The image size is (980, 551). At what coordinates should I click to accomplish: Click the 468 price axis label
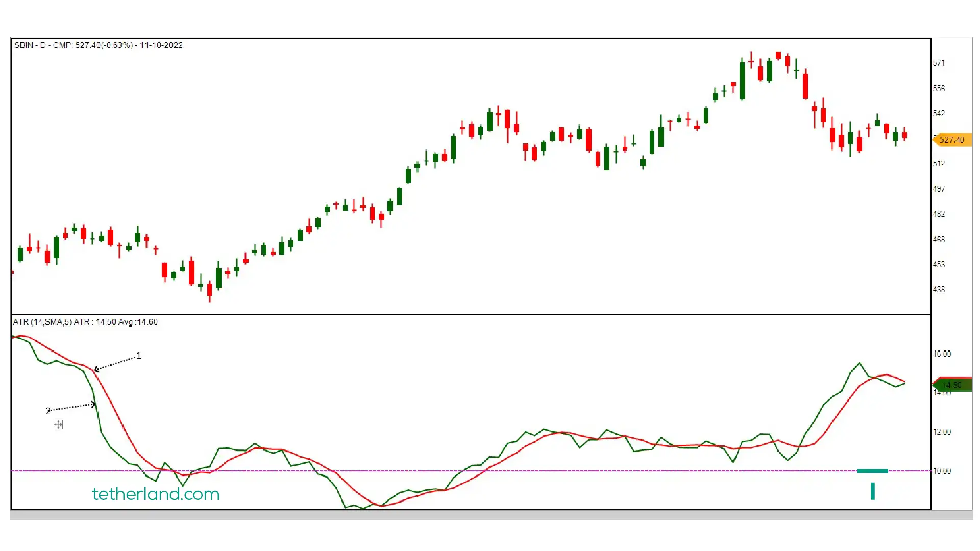pyautogui.click(x=939, y=239)
